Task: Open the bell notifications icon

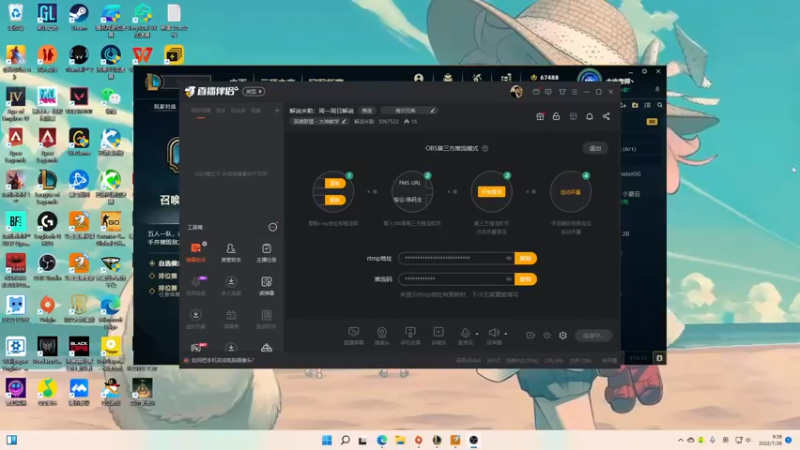Action: [x=589, y=116]
